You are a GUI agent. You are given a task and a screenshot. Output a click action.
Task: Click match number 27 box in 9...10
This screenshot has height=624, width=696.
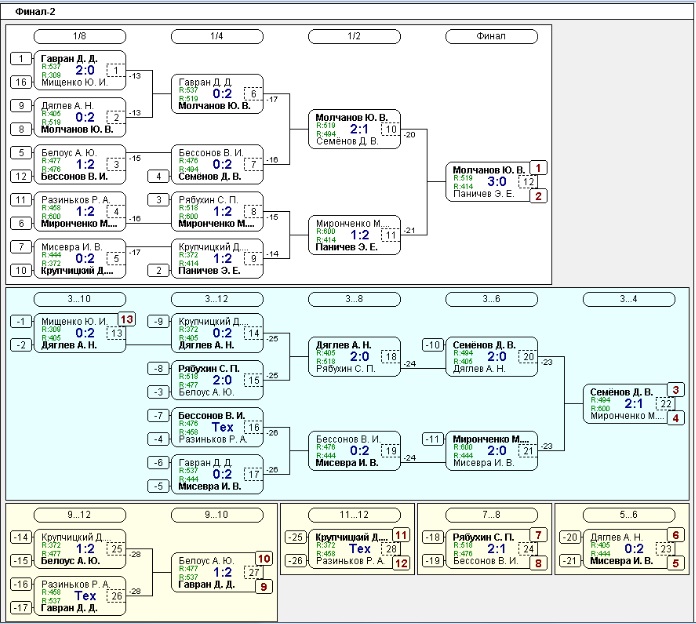[253, 573]
